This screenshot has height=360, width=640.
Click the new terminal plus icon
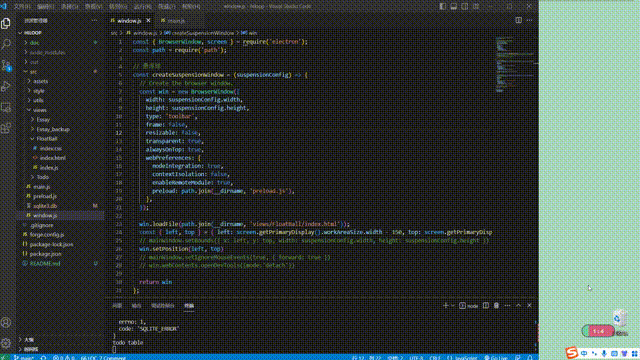[x=446, y=305]
